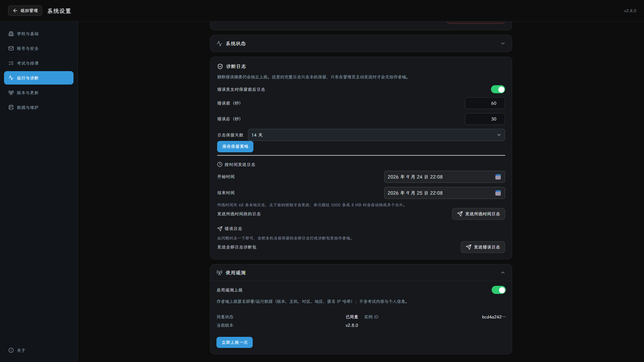Screen dimensions: 644x362
Task: Open calendar picker for 结束时间
Action: pyautogui.click(x=498, y=193)
